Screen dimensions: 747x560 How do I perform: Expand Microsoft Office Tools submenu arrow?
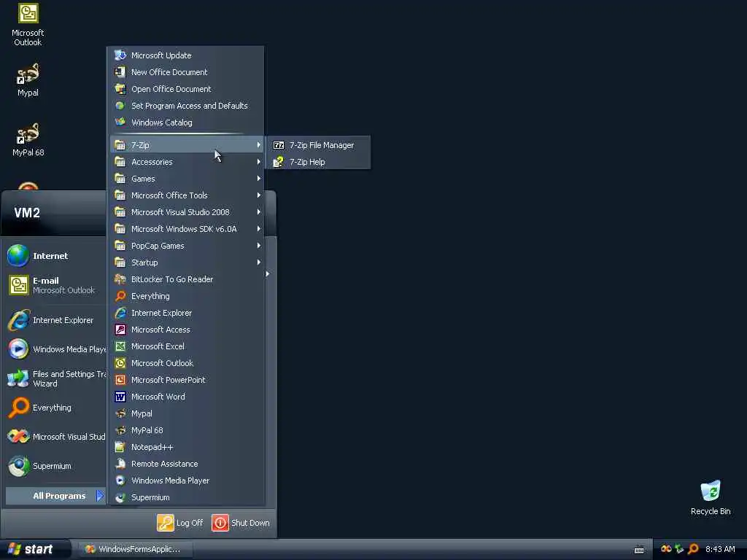tap(259, 195)
